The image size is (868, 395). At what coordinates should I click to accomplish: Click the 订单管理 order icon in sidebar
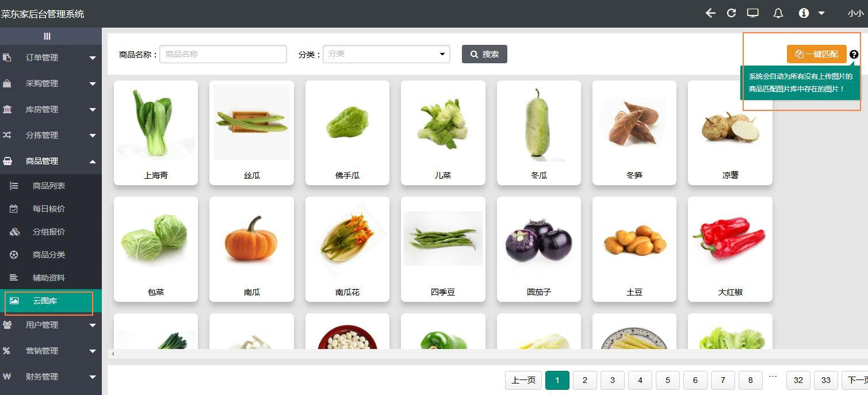pos(8,57)
